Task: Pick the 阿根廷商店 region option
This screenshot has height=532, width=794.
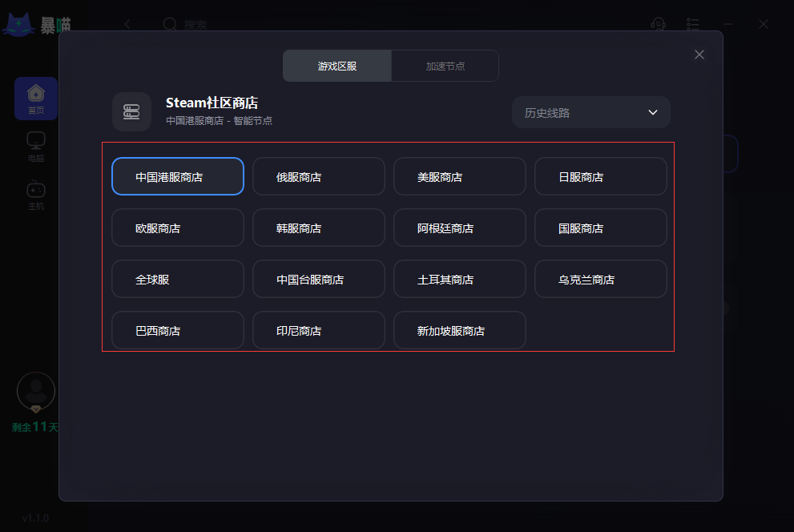Action: point(459,228)
